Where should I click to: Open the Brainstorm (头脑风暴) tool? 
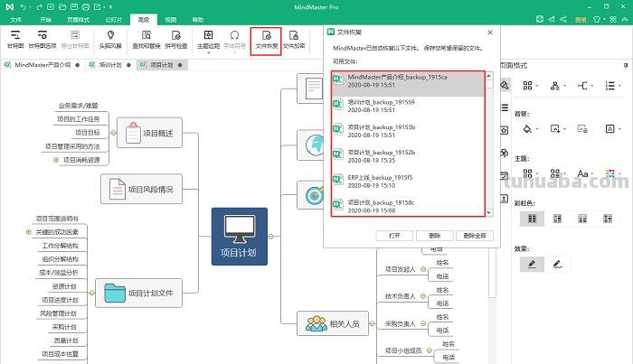click(x=110, y=39)
